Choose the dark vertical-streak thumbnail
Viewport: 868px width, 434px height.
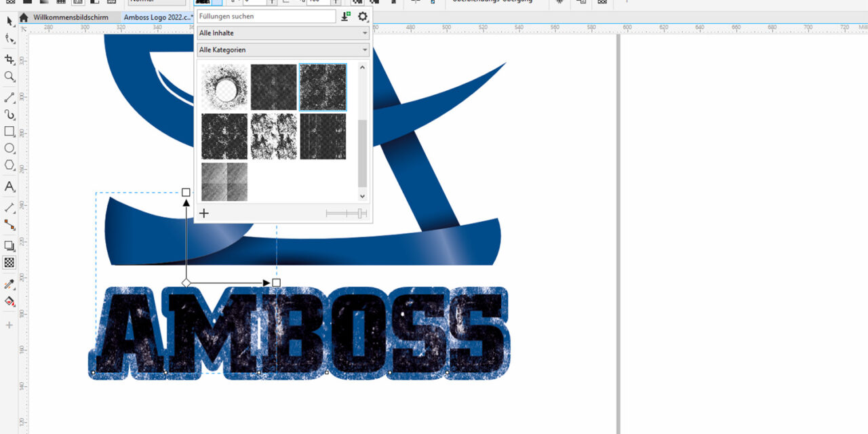coord(323,136)
